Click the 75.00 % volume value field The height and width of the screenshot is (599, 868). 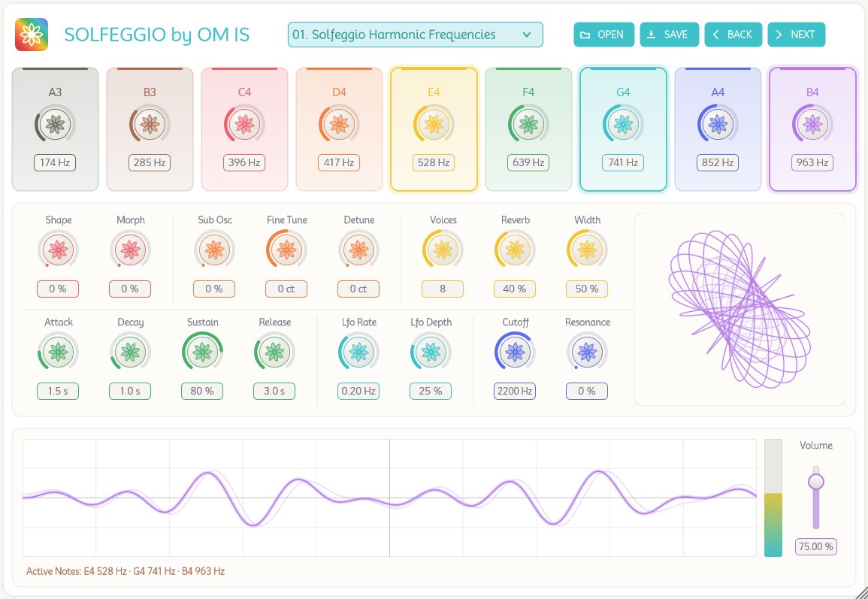(x=816, y=546)
